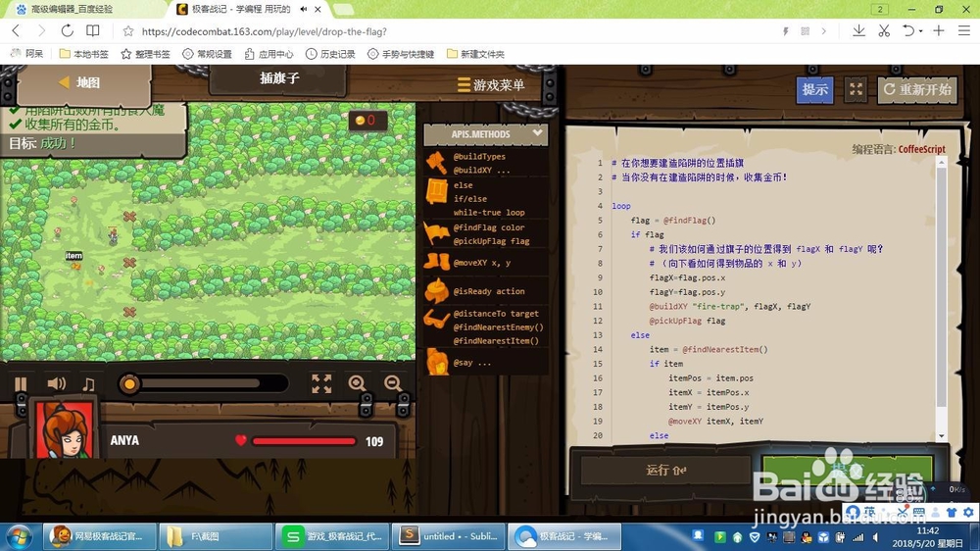Open the 本地书签 bookmarks folder
Image resolution: width=980 pixels, height=551 pixels.
click(83, 54)
